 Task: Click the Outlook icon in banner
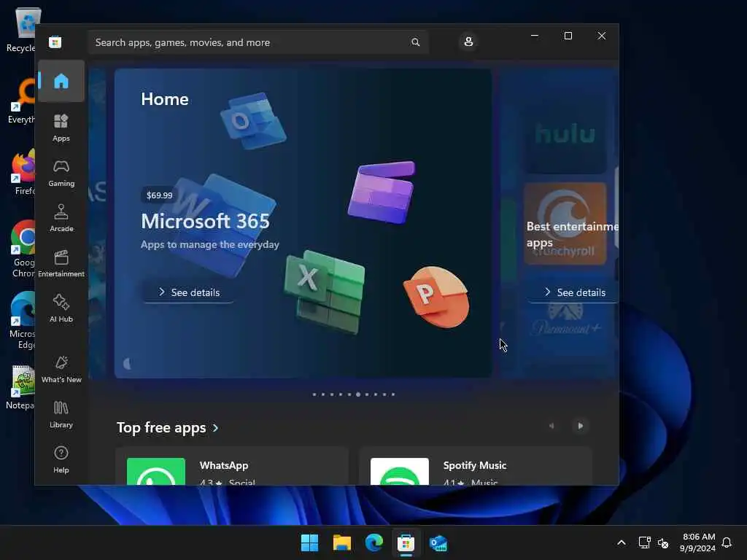[x=253, y=120]
